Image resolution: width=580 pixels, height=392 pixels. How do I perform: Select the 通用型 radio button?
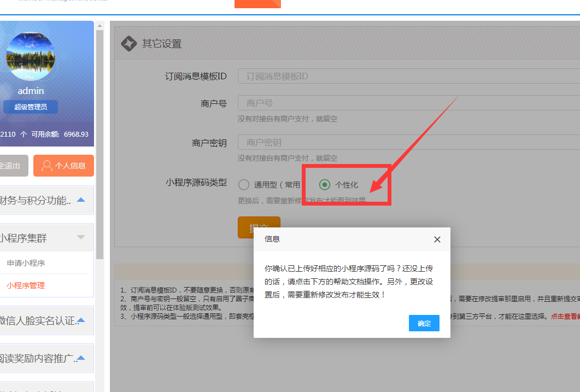244,185
